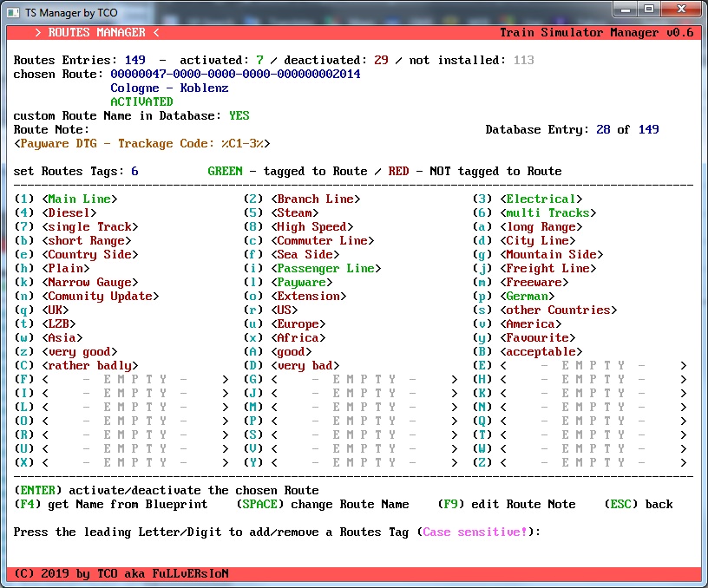Image resolution: width=708 pixels, height=588 pixels.
Task: Toggle the Branch Line tag
Action: pyautogui.click(x=302, y=199)
